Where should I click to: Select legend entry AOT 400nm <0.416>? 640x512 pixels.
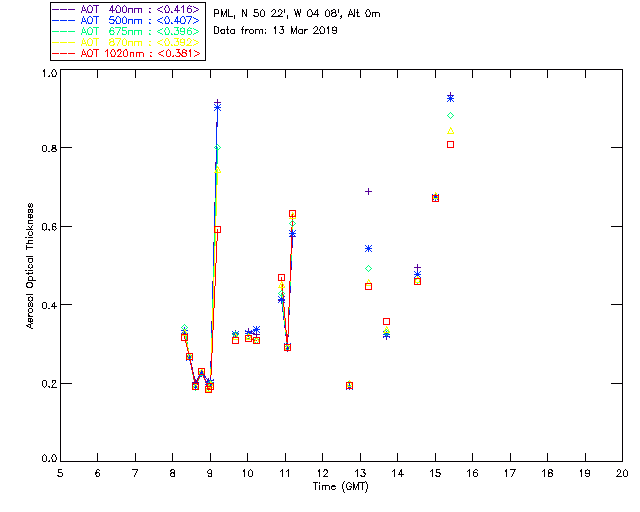click(127, 9)
